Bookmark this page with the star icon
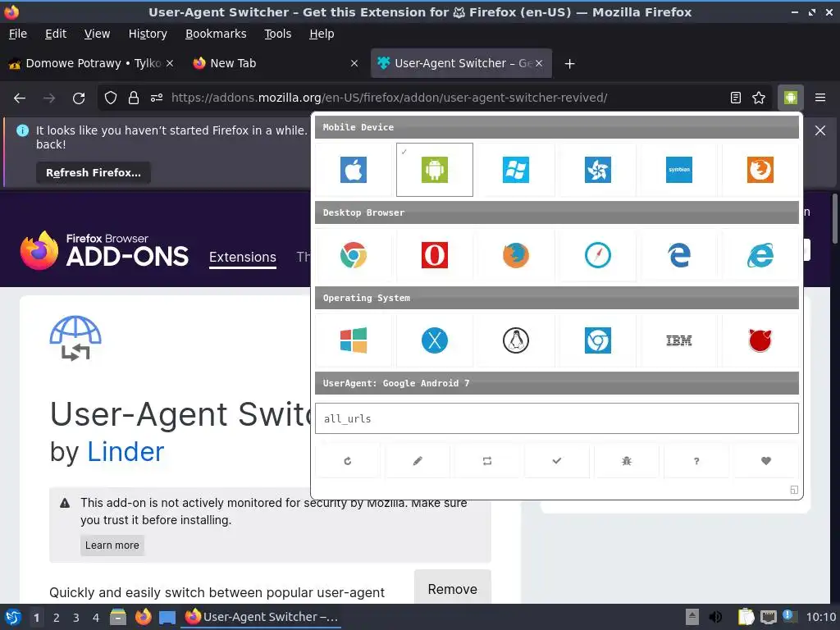 759,98
